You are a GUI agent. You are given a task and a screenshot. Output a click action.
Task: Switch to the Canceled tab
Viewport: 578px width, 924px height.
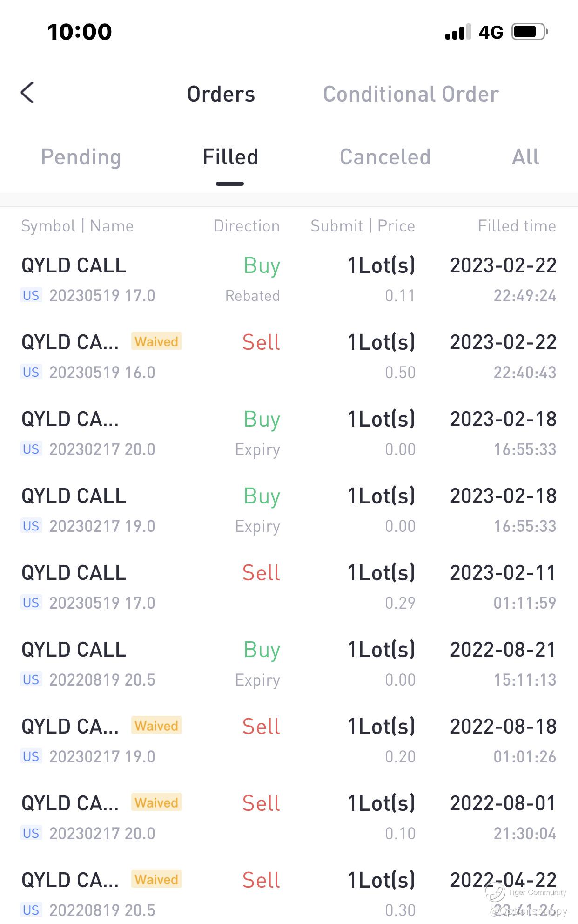point(385,157)
